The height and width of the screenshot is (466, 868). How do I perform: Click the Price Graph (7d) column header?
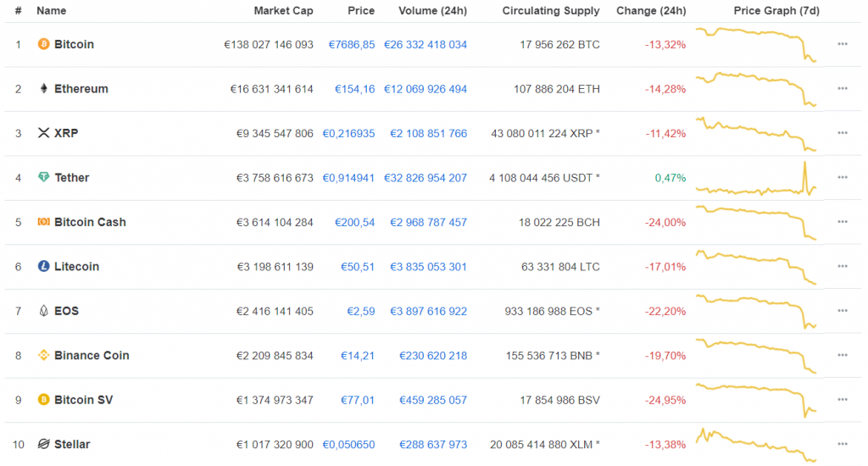(776, 10)
